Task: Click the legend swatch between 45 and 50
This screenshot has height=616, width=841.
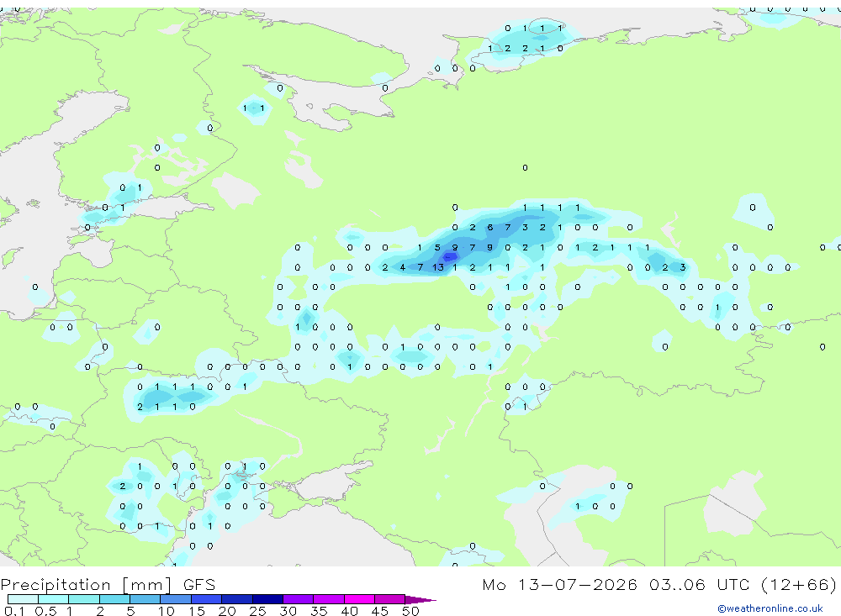Action: (389, 599)
